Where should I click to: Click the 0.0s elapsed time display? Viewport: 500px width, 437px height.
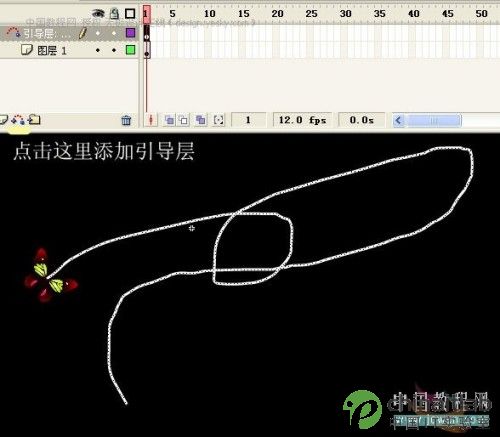362,120
